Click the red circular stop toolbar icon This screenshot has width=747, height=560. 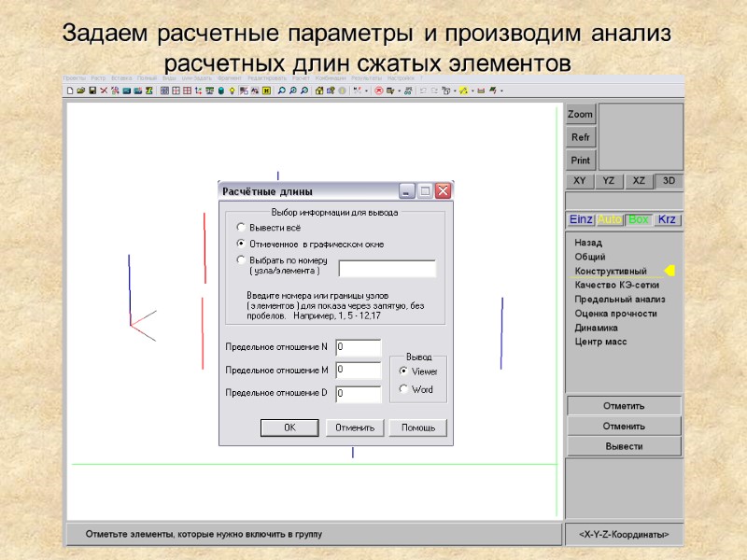(379, 91)
